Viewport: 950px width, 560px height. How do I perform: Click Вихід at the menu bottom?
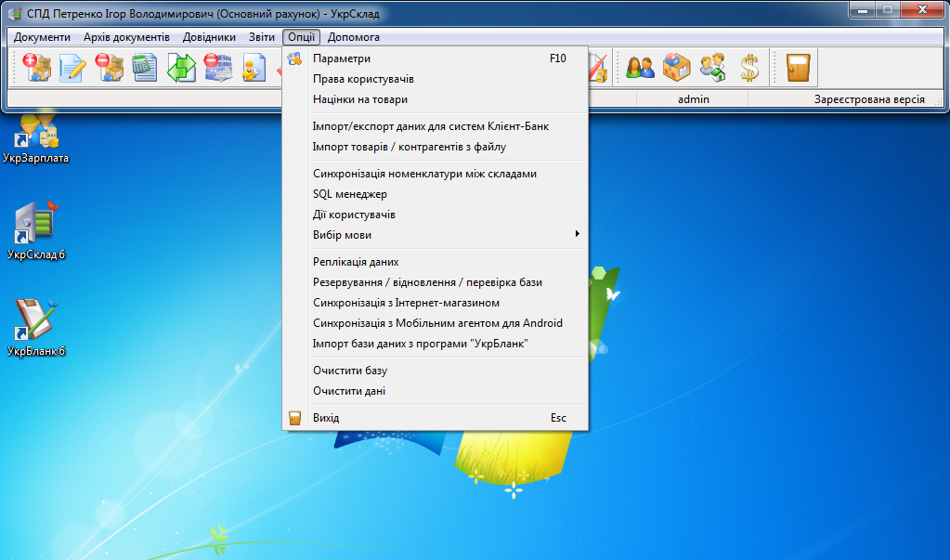pyautogui.click(x=326, y=418)
